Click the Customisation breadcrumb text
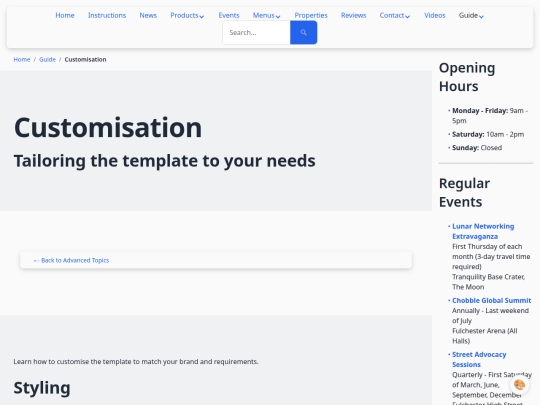Screen dimensions: 540x405 [85, 60]
